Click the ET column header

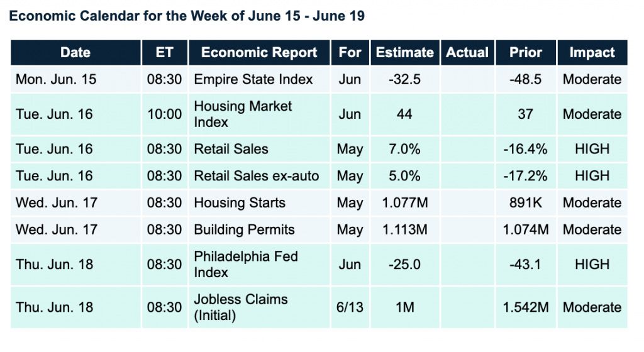click(165, 53)
